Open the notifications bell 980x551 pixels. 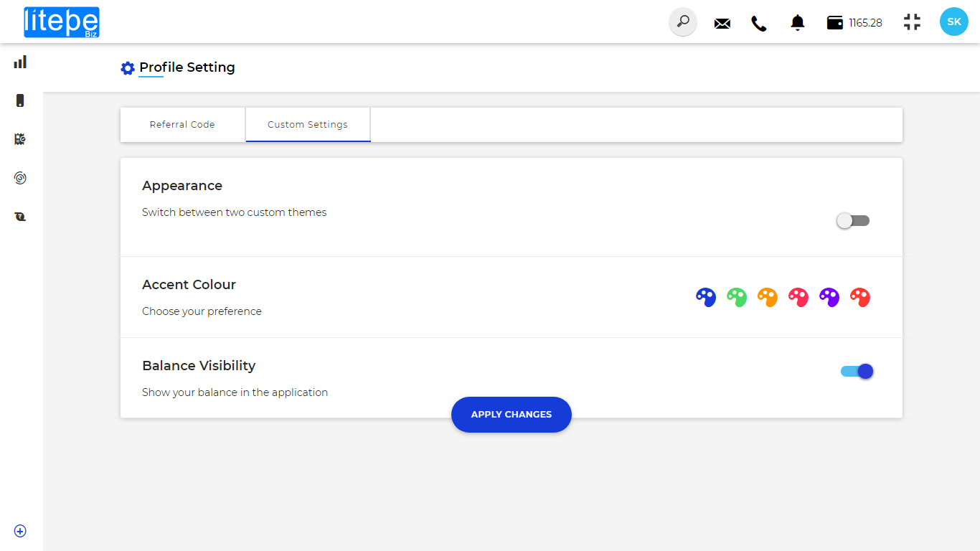[x=797, y=23]
